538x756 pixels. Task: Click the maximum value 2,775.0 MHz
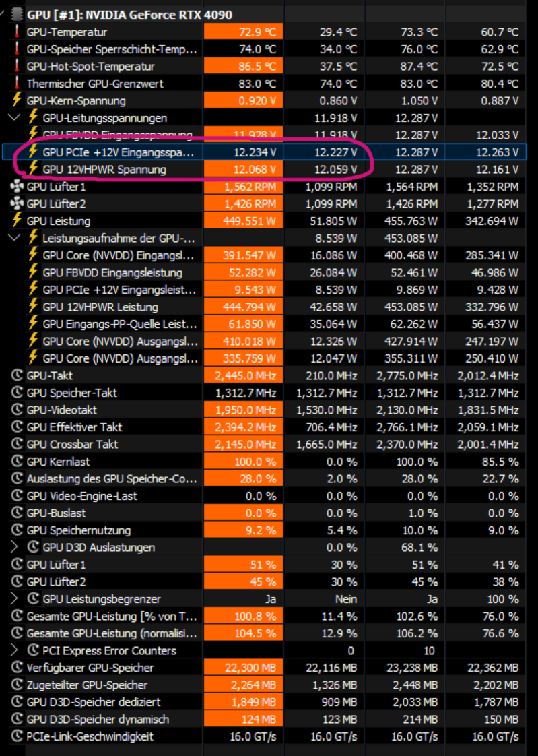pos(407,375)
